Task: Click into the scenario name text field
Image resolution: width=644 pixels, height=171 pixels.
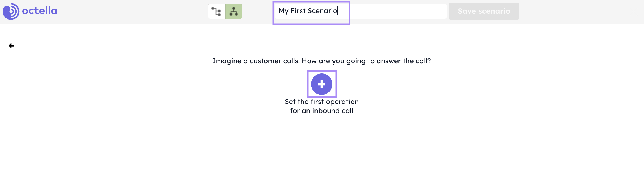Action: pos(360,11)
